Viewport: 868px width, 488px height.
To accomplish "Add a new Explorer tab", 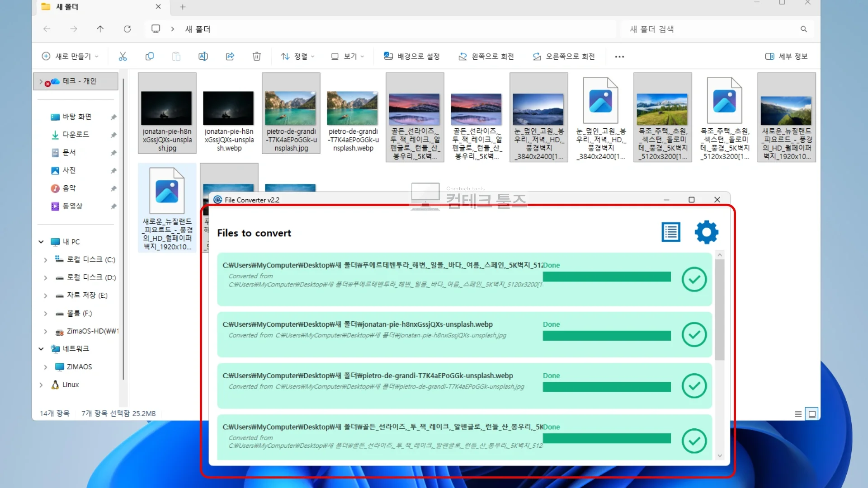I will (x=183, y=7).
